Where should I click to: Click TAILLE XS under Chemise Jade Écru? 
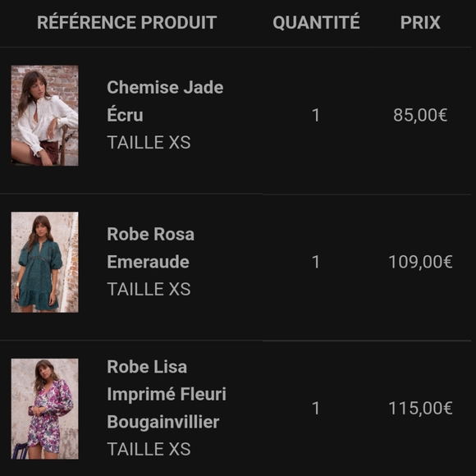(149, 142)
